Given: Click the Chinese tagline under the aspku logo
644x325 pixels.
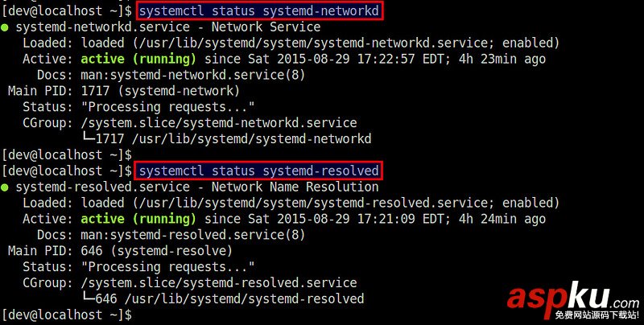Looking at the screenshot, I should [x=597, y=315].
